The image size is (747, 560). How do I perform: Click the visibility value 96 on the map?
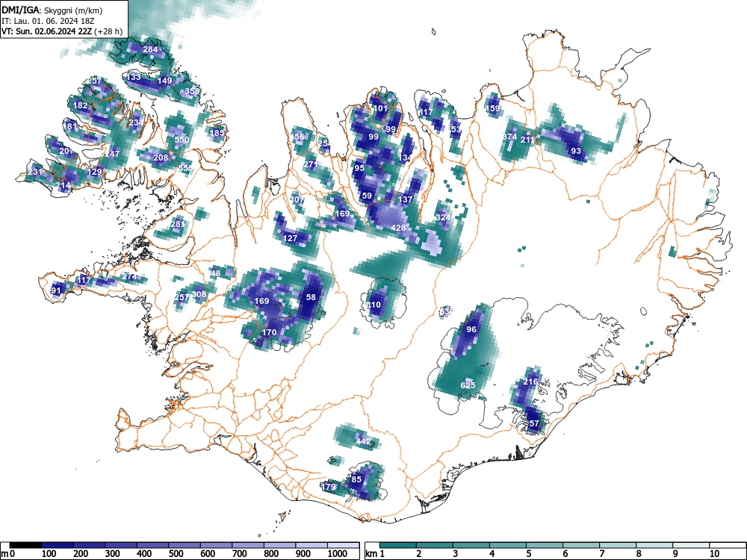pyautogui.click(x=471, y=329)
